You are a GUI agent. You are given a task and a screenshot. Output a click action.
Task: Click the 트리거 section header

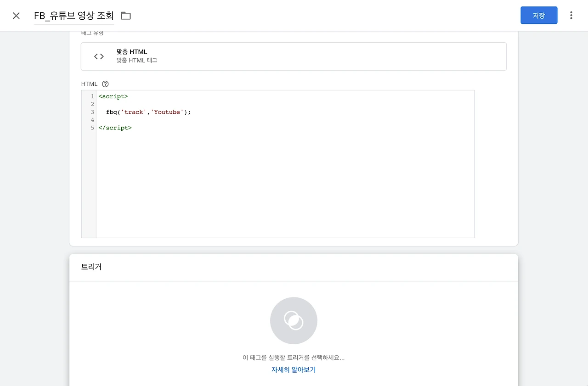pos(91,267)
